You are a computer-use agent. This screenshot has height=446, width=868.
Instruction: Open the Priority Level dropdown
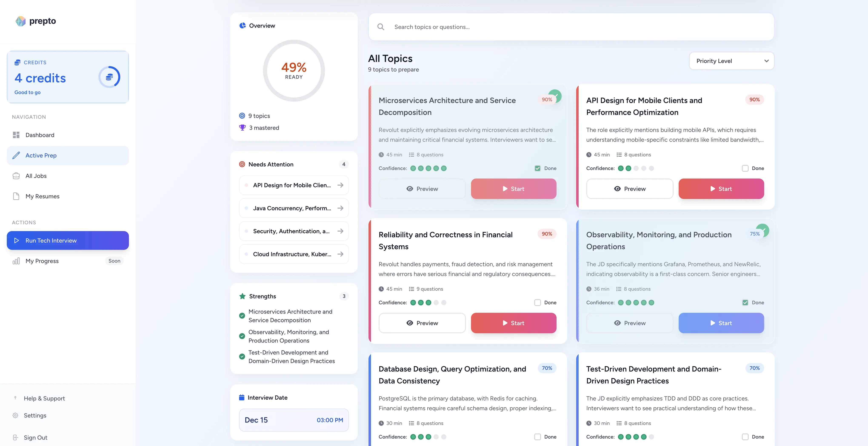pyautogui.click(x=731, y=61)
